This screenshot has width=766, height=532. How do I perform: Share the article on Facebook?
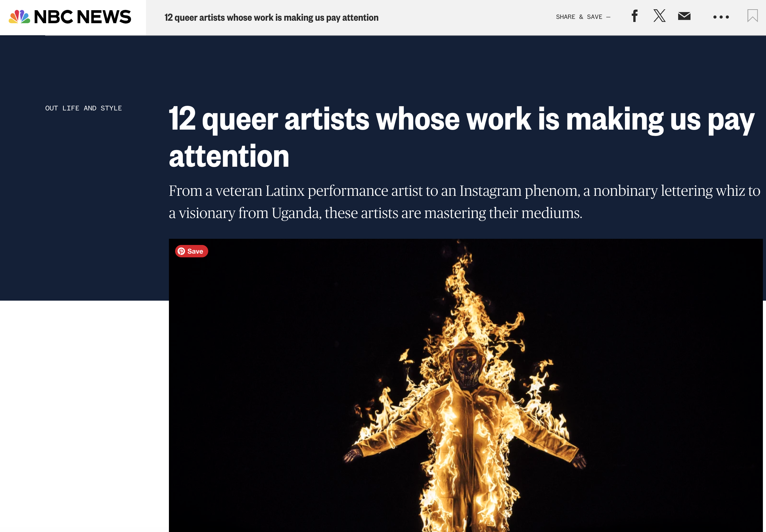[634, 16]
